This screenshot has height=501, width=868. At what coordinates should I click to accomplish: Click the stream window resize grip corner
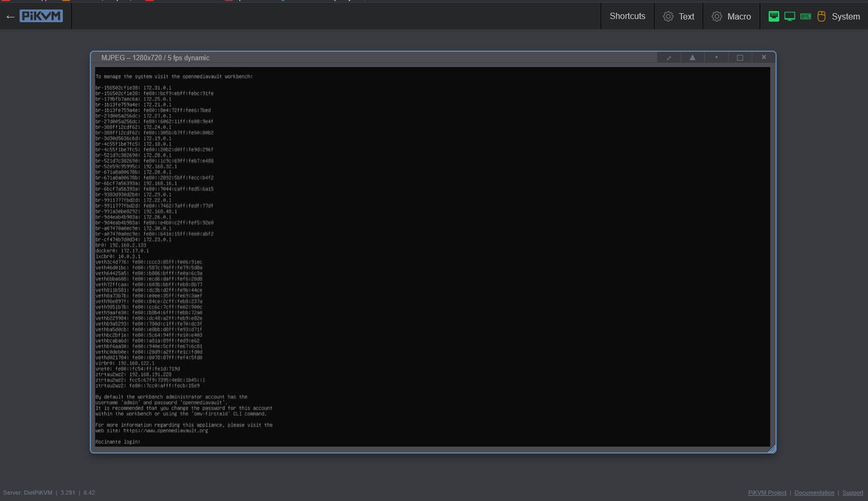point(772,449)
